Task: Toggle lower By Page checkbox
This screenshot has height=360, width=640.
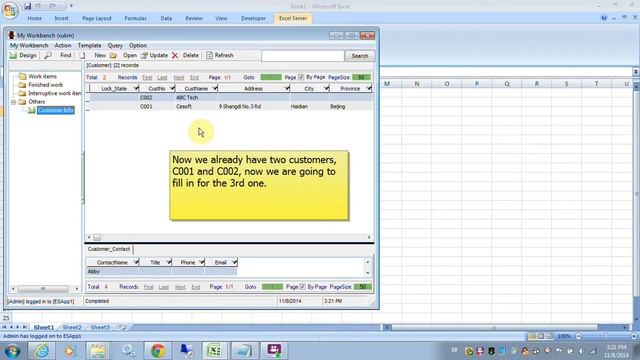Action: click(x=302, y=287)
